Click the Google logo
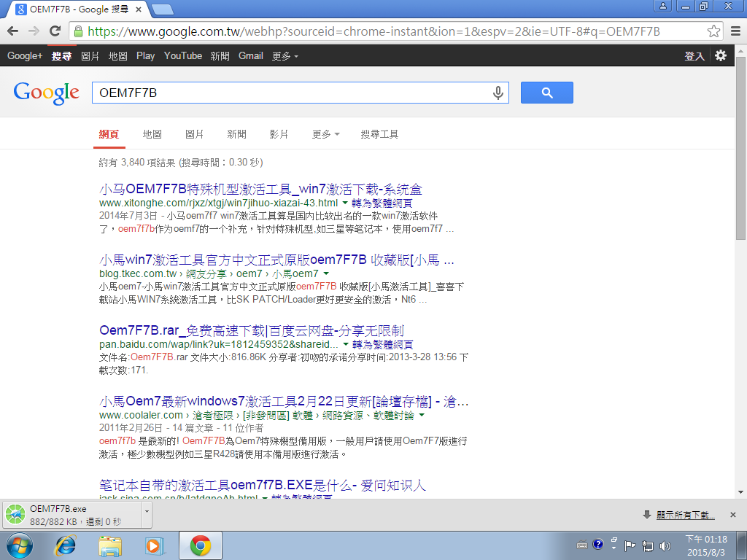This screenshot has width=747, height=560. tap(46, 93)
